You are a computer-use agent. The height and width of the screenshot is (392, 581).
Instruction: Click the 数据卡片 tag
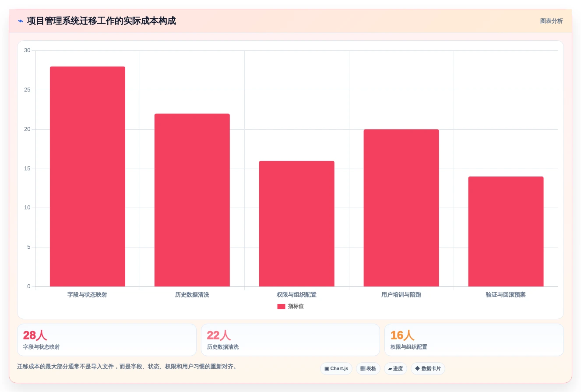pyautogui.click(x=428, y=369)
